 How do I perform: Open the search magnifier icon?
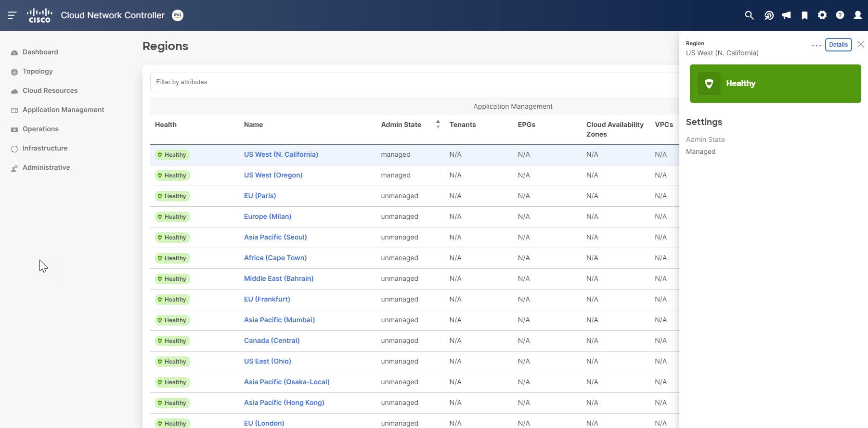click(749, 15)
